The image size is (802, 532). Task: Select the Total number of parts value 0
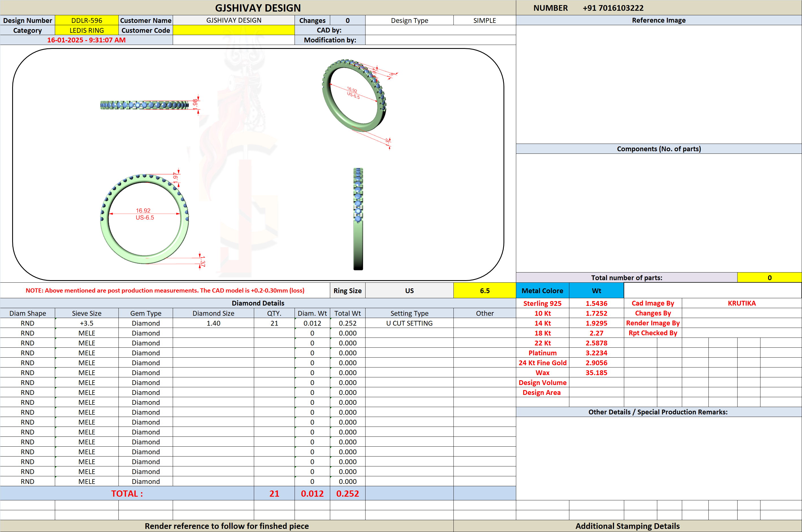769,278
